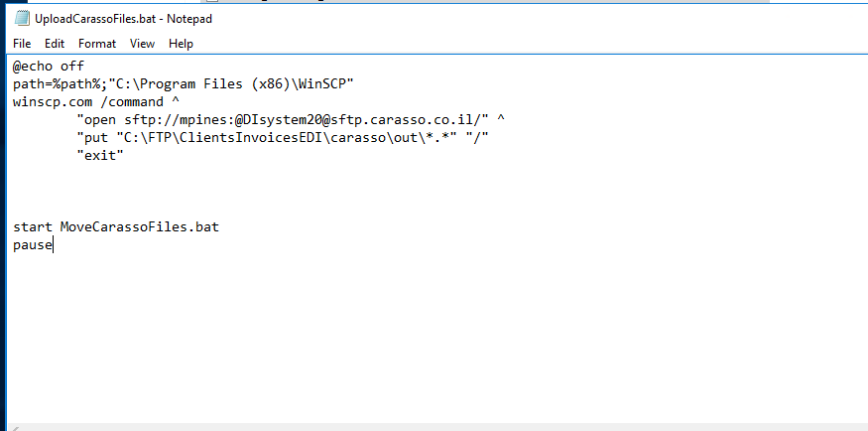868x431 pixels.
Task: Click the horizontal scrollbar left arrow
Action: click(14, 426)
